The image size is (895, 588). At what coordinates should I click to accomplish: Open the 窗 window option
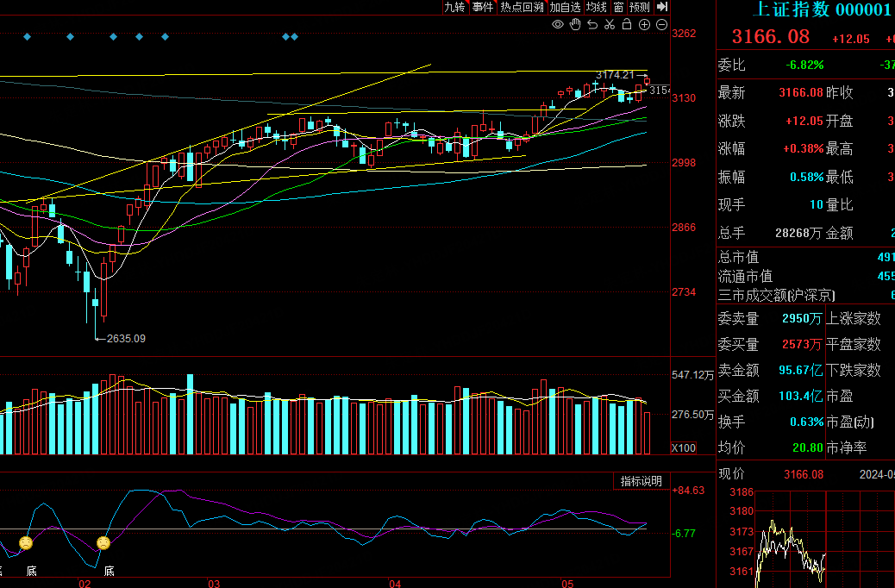click(618, 7)
